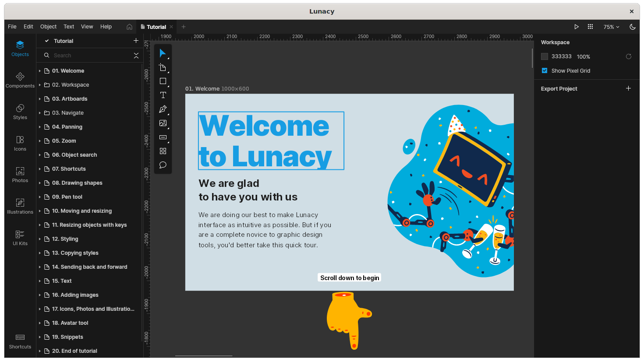Screen dimensions: 644x362
Task: Add a new page with plus
Action: click(136, 41)
